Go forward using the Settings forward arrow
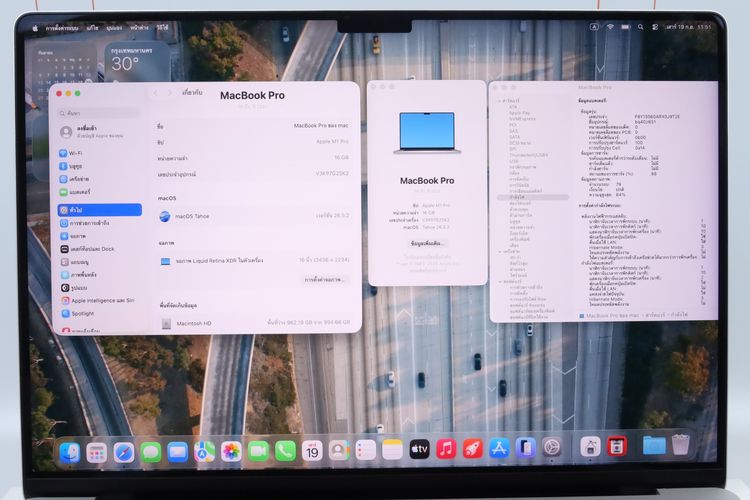Viewport: 750px width, 500px height. (169, 93)
